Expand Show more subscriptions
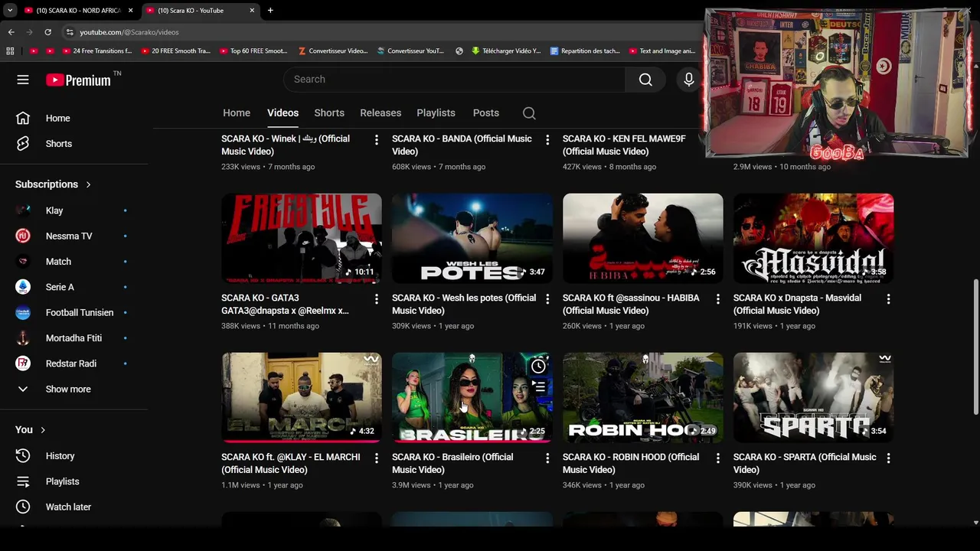 pos(67,389)
